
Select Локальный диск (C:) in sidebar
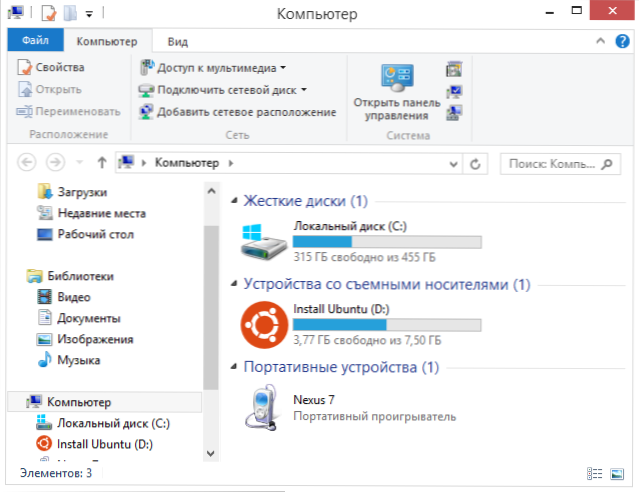(x=103, y=423)
